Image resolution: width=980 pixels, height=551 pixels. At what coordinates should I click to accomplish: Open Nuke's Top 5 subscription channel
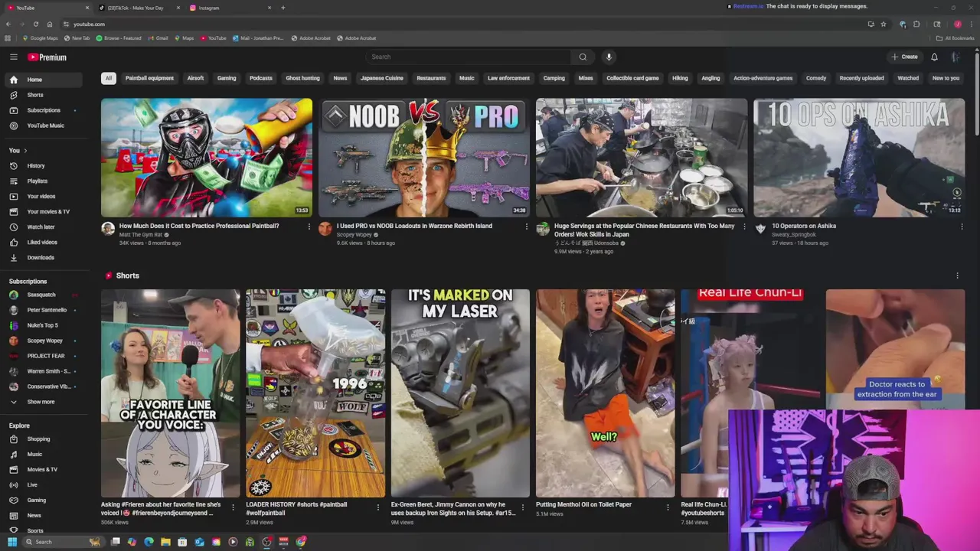(x=44, y=325)
